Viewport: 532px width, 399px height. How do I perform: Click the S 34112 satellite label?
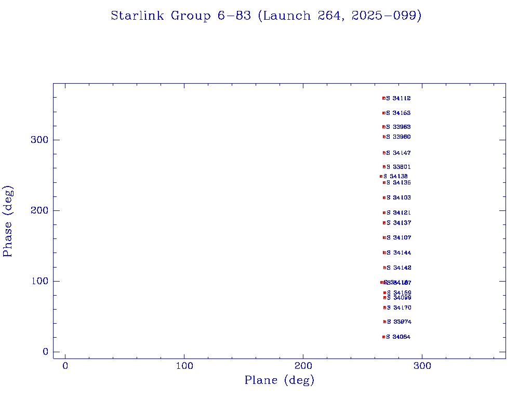[x=398, y=98]
